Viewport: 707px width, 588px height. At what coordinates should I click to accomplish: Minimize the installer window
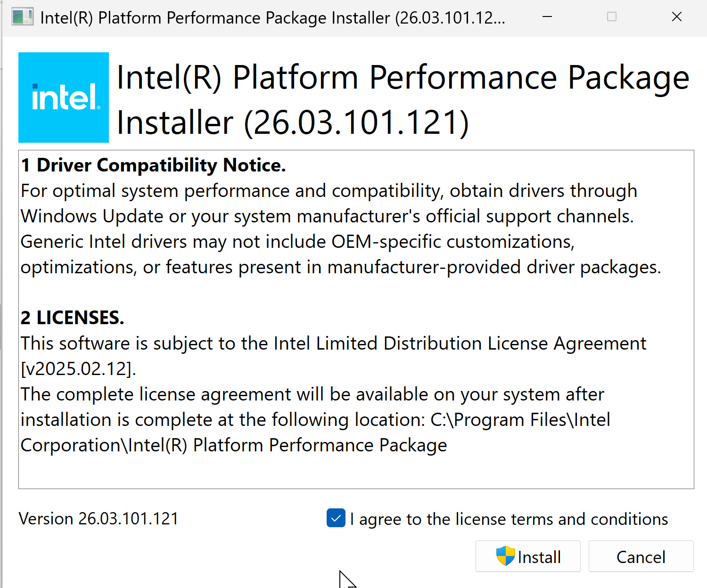tap(547, 17)
